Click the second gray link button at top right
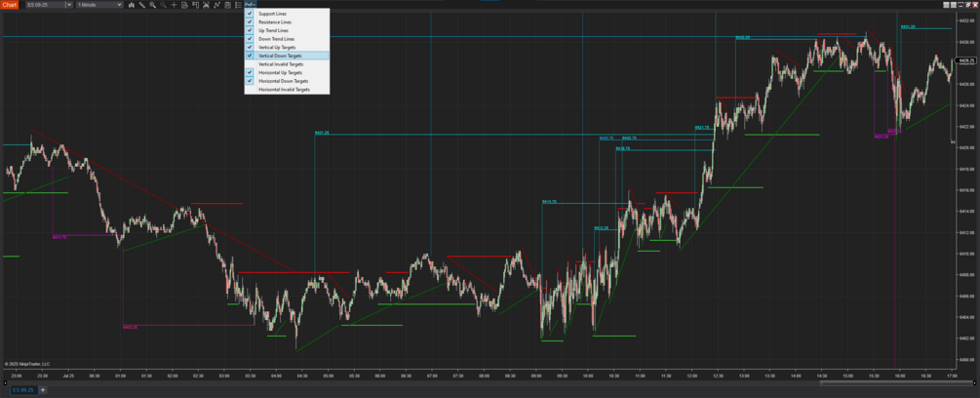Screen dimensions: 980x398 coord(954,5)
